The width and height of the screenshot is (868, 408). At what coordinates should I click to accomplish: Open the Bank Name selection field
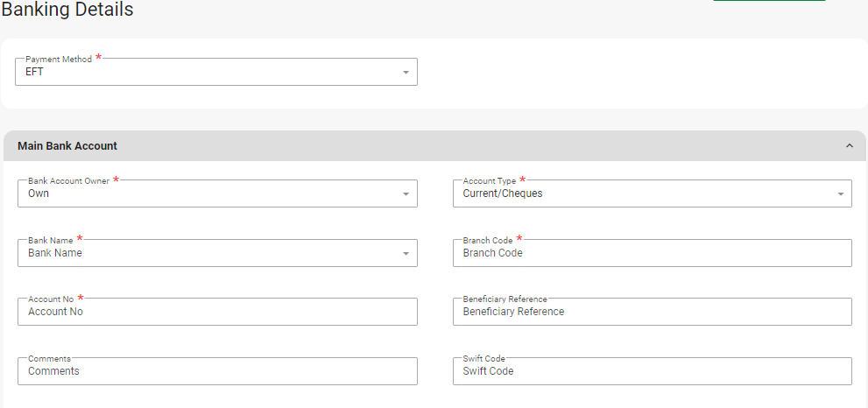(x=210, y=254)
